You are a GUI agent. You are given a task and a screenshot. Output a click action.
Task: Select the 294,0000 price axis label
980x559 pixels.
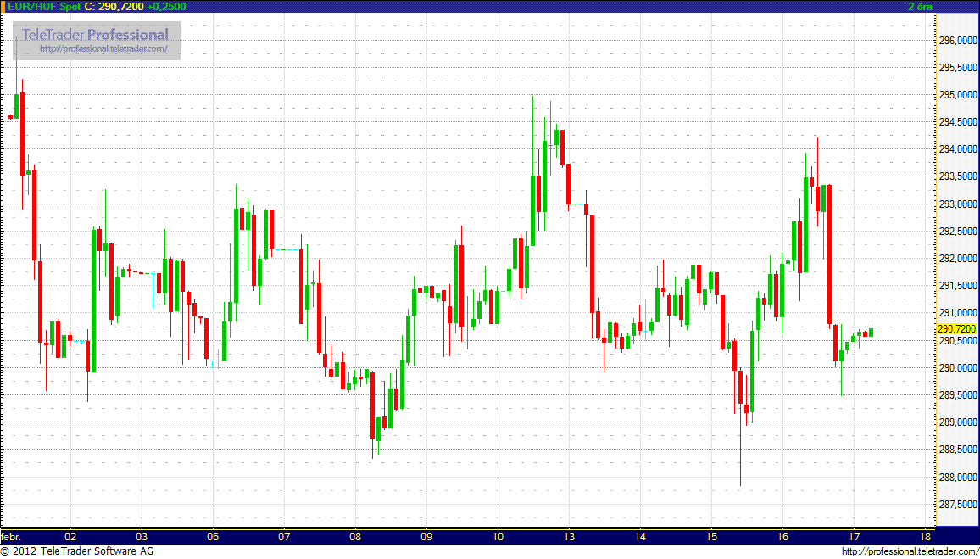click(957, 149)
